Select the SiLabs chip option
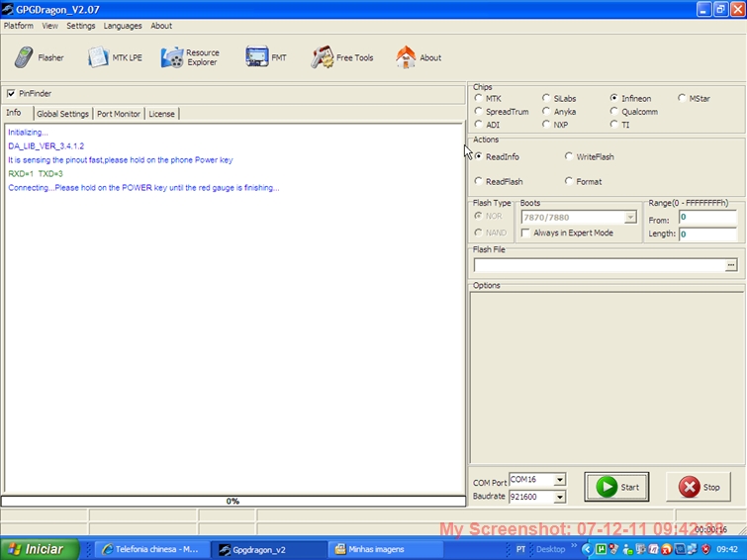The height and width of the screenshot is (560, 747). pos(546,98)
